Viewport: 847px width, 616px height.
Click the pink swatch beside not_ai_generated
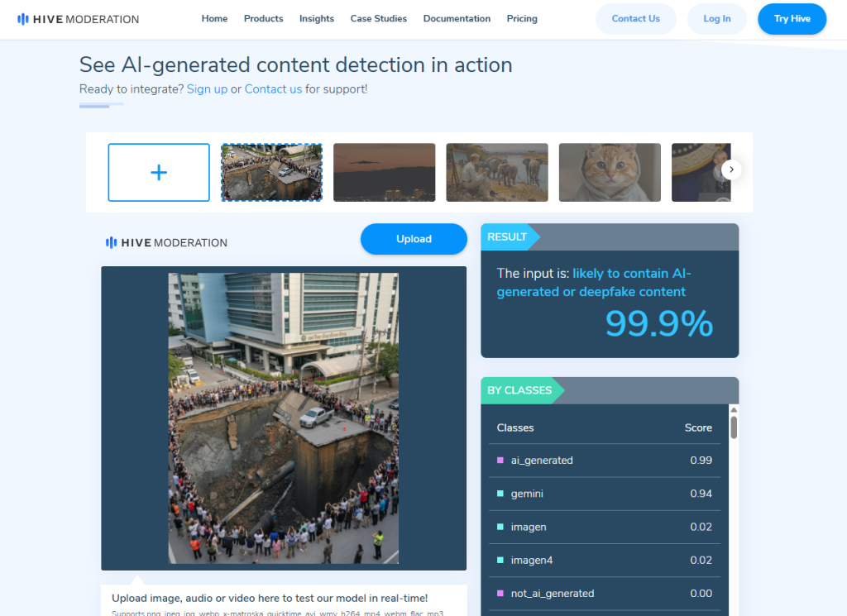(x=500, y=594)
